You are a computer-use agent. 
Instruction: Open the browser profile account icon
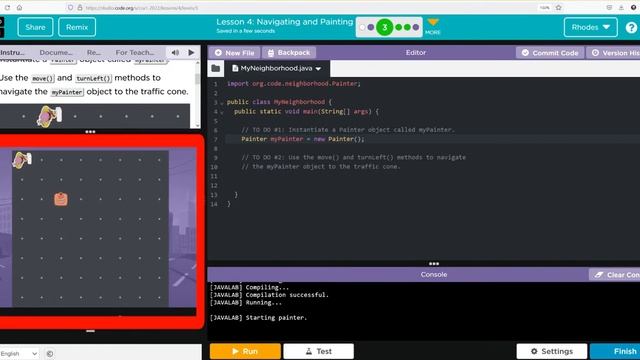[x=633, y=8]
